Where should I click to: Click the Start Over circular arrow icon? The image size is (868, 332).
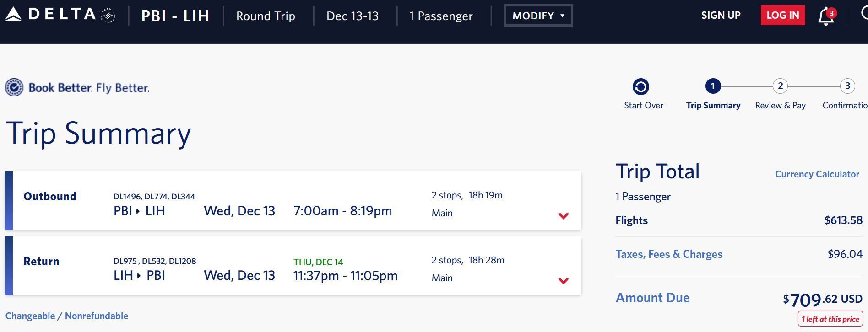tap(641, 86)
